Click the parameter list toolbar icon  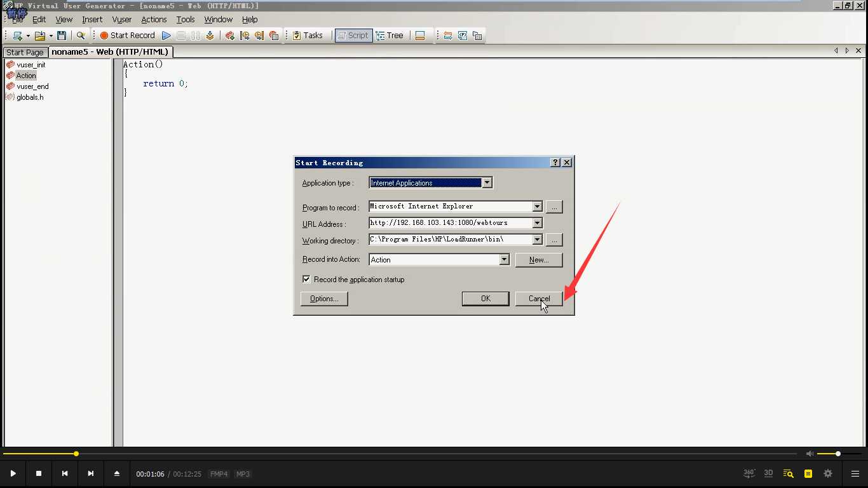(x=463, y=36)
